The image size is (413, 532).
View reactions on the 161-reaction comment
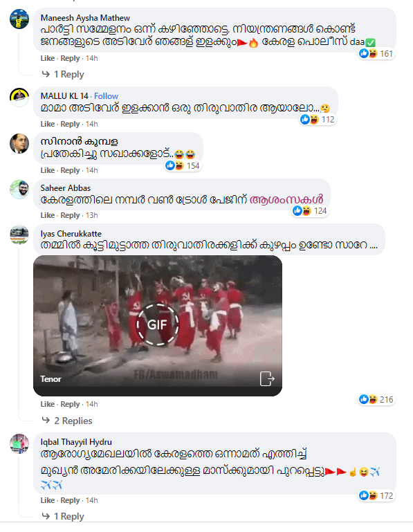(x=376, y=53)
